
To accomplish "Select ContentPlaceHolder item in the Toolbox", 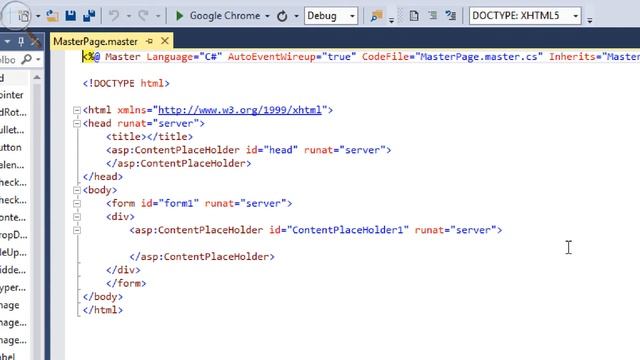I will click(x=13, y=218).
